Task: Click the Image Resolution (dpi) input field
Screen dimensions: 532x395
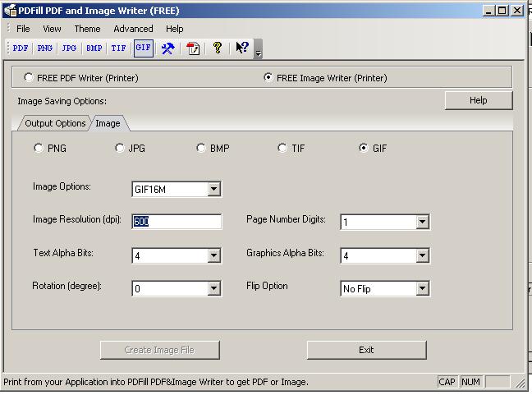Action: coord(177,221)
